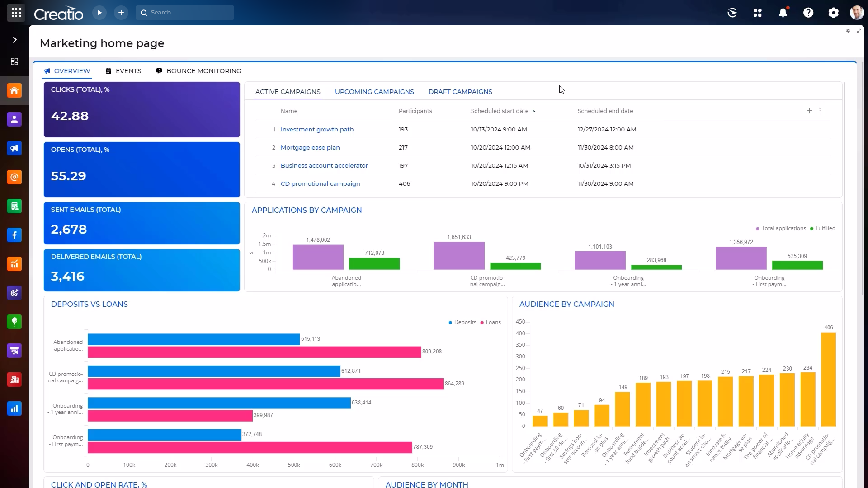The width and height of the screenshot is (868, 488).
Task: Open the Investment growth path campaign
Action: click(x=317, y=129)
